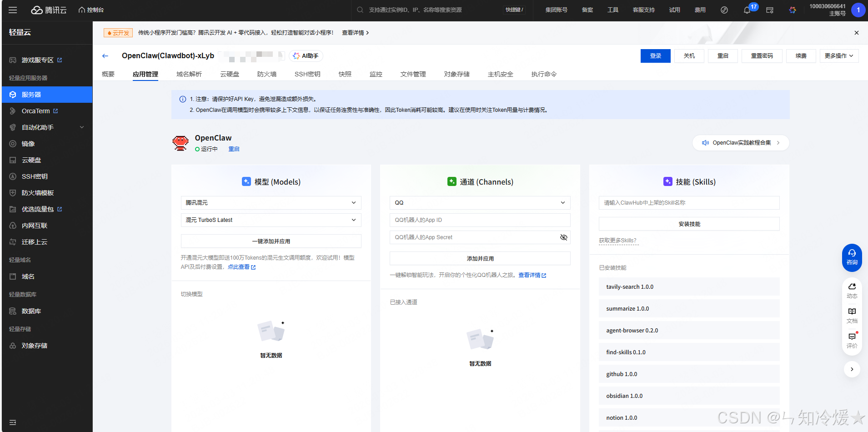This screenshot has height=432, width=868.
Task: Click the OpenClaw 重启 link
Action: click(x=234, y=149)
